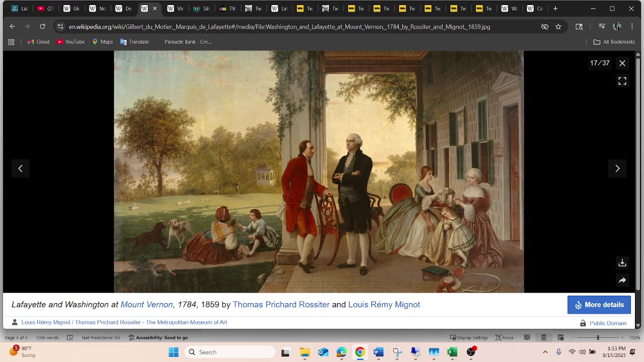Image resolution: width=644 pixels, height=362 pixels.
Task: Reload the page in Chrome
Action: coord(42,27)
